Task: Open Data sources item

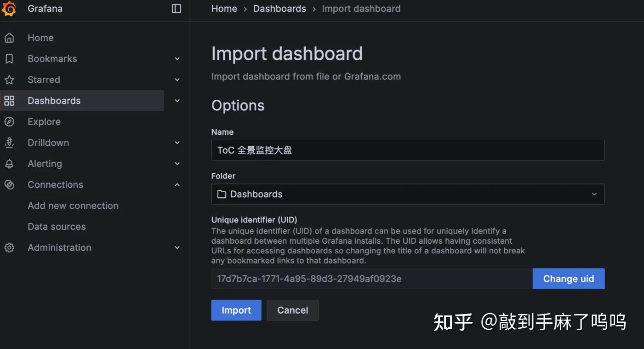Action: (x=57, y=227)
